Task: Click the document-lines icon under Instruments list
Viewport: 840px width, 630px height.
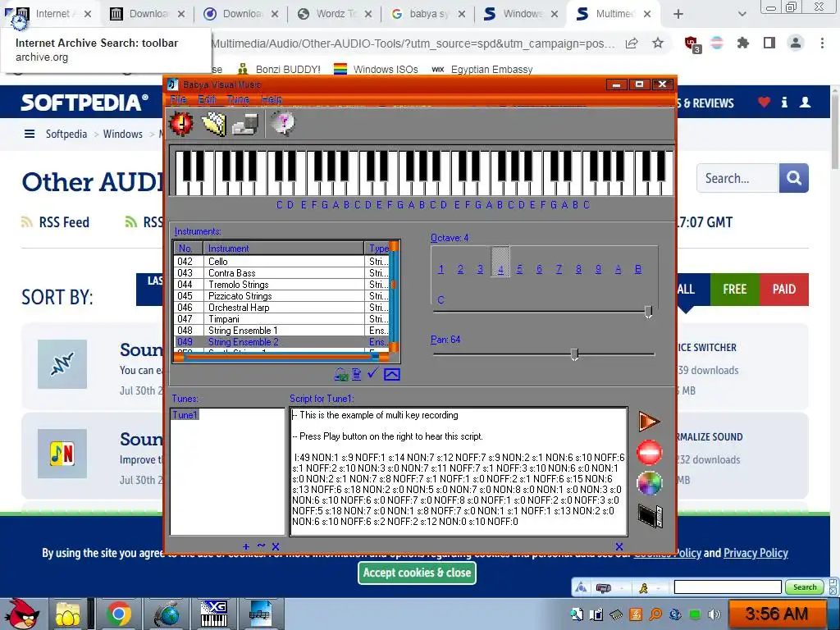Action: click(356, 374)
